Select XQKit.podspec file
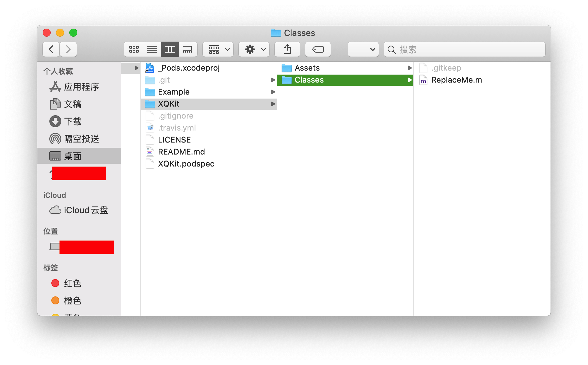The image size is (588, 365). coord(209,164)
